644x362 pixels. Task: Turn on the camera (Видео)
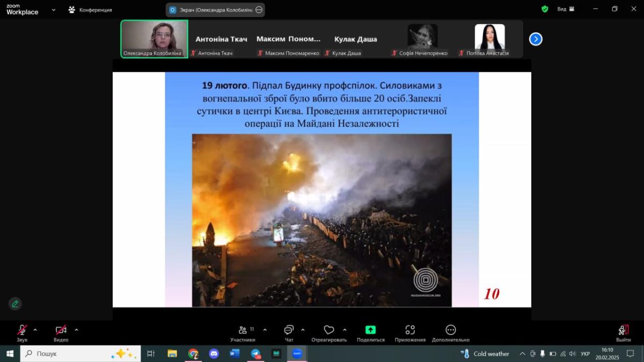point(61,330)
